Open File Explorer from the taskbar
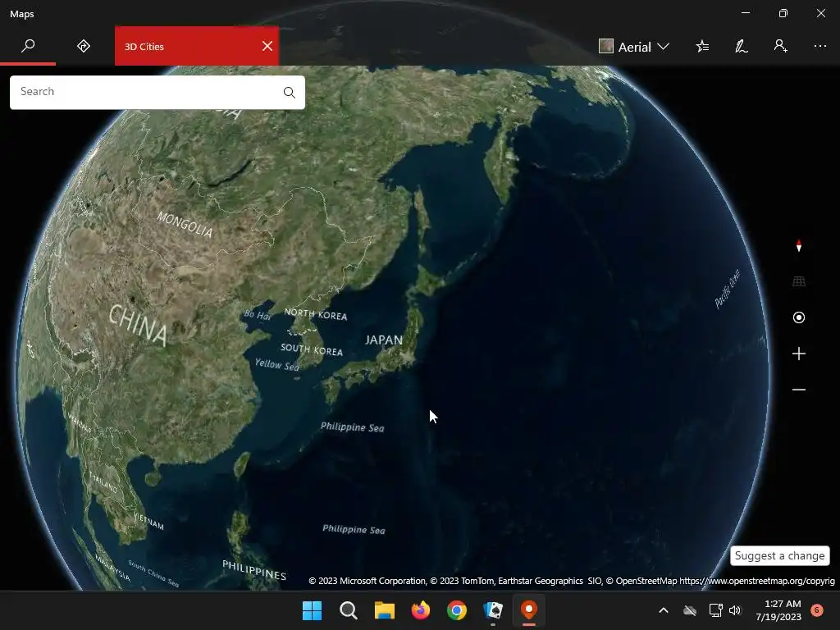Image resolution: width=840 pixels, height=630 pixels. click(x=385, y=610)
